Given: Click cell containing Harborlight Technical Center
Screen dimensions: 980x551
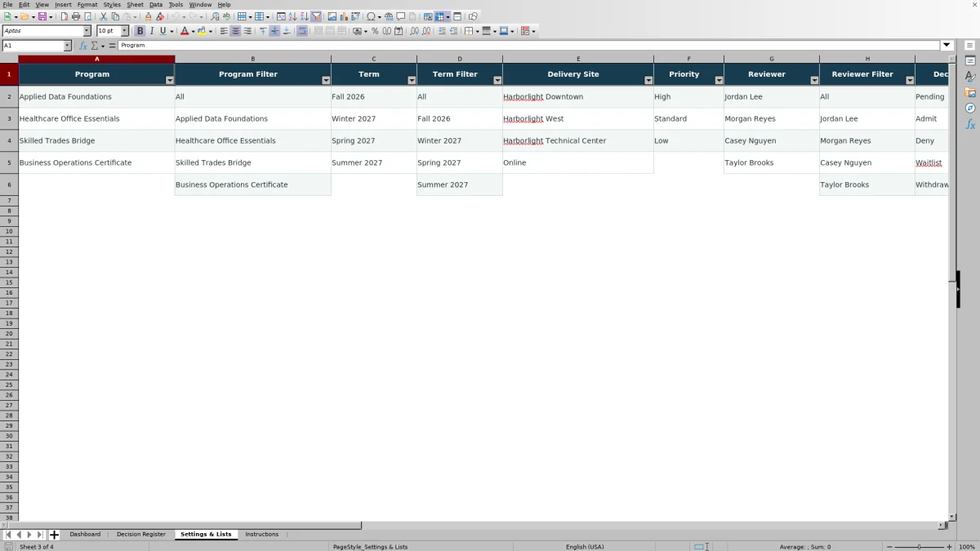Looking at the screenshot, I should tap(578, 140).
